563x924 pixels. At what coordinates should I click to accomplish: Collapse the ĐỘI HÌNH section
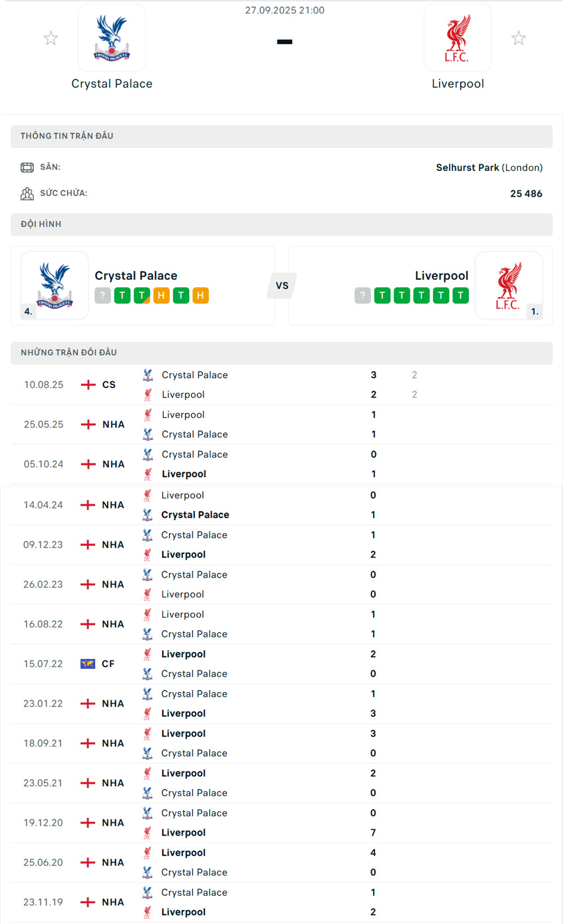(281, 224)
